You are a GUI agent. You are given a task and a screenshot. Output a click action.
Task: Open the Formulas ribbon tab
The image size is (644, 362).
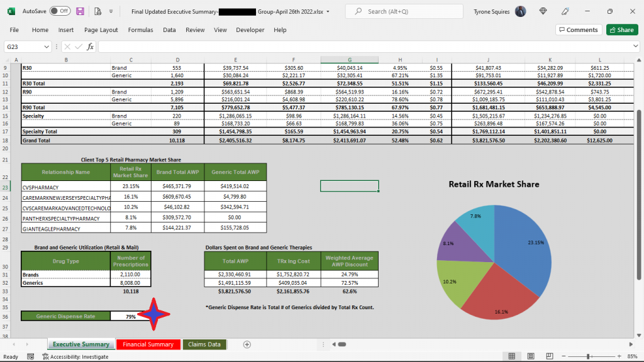(x=140, y=30)
